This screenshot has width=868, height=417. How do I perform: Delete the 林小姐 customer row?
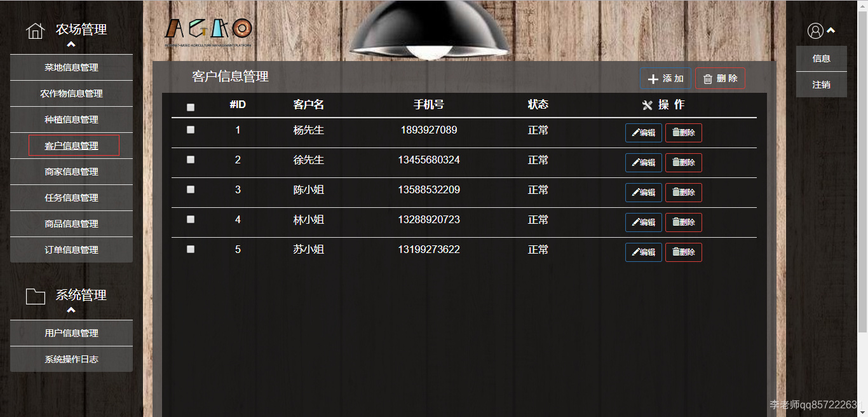684,222
